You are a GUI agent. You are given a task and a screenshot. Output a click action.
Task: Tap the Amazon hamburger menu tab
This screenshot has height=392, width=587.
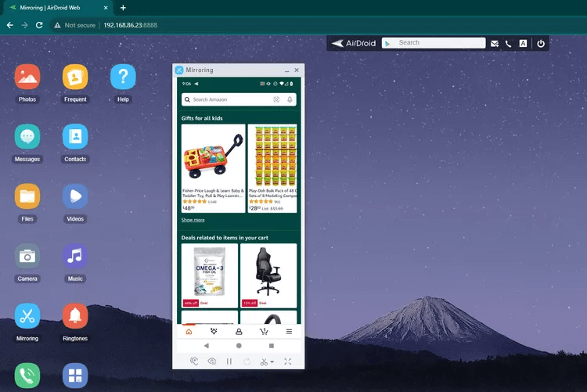point(289,331)
